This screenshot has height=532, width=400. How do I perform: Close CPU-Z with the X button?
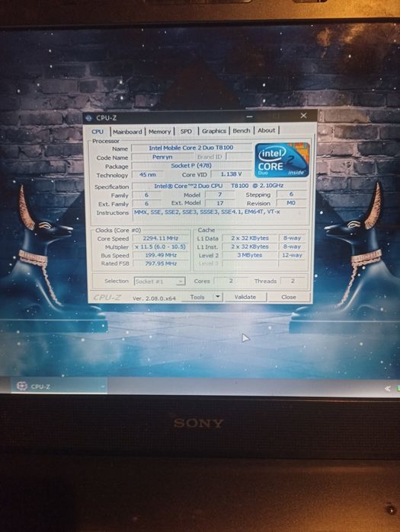tap(303, 116)
